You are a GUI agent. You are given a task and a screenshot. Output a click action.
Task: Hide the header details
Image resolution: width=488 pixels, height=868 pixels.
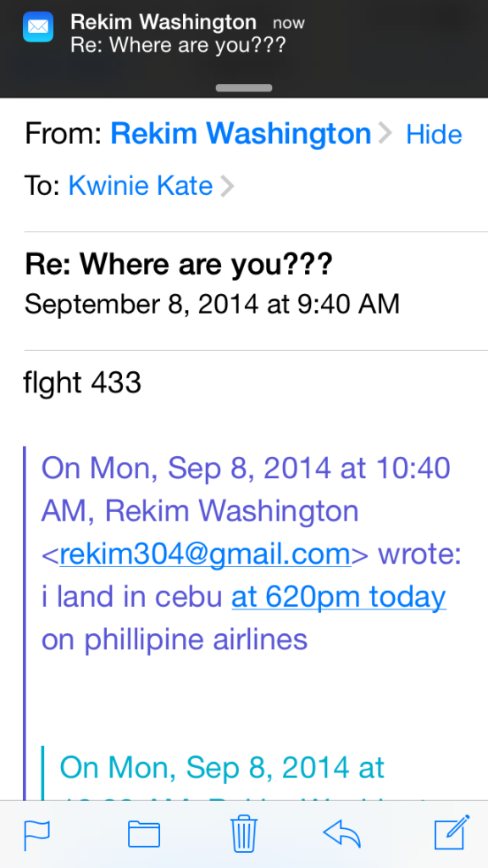pos(434,135)
